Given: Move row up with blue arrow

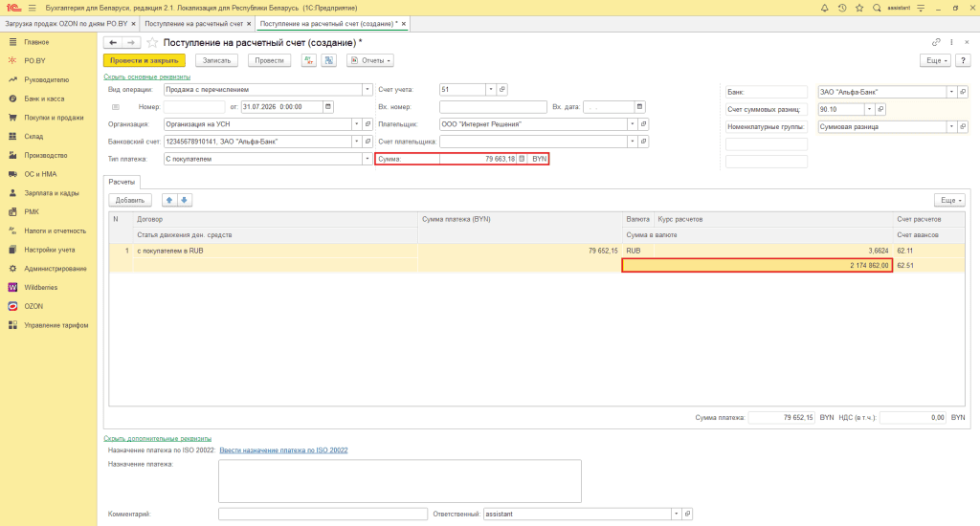Looking at the screenshot, I should [x=169, y=201].
